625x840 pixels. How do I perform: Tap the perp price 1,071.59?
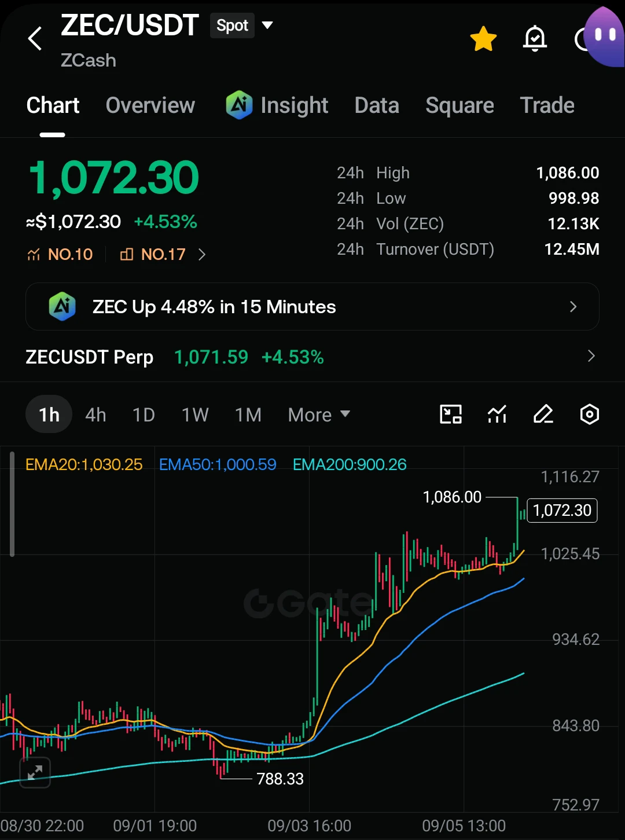pos(211,357)
